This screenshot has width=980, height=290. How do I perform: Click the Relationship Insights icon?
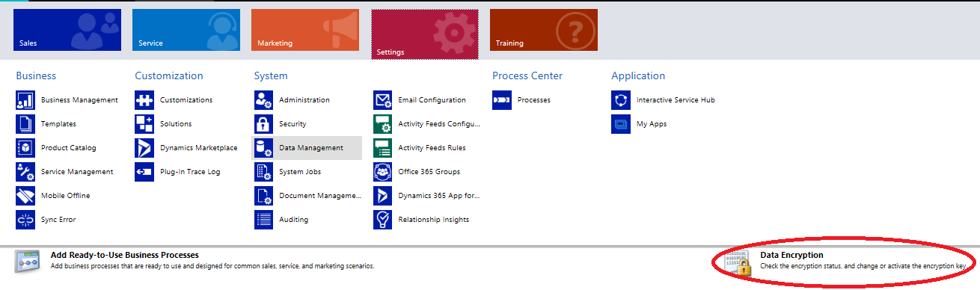pos(383,220)
